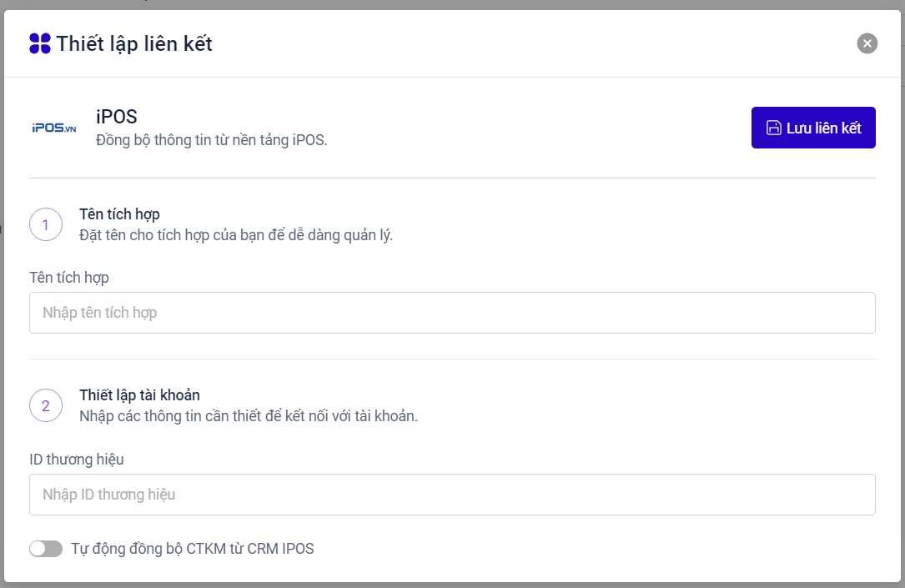Image resolution: width=905 pixels, height=588 pixels.
Task: Click the step 2 circle badge
Action: tap(46, 406)
